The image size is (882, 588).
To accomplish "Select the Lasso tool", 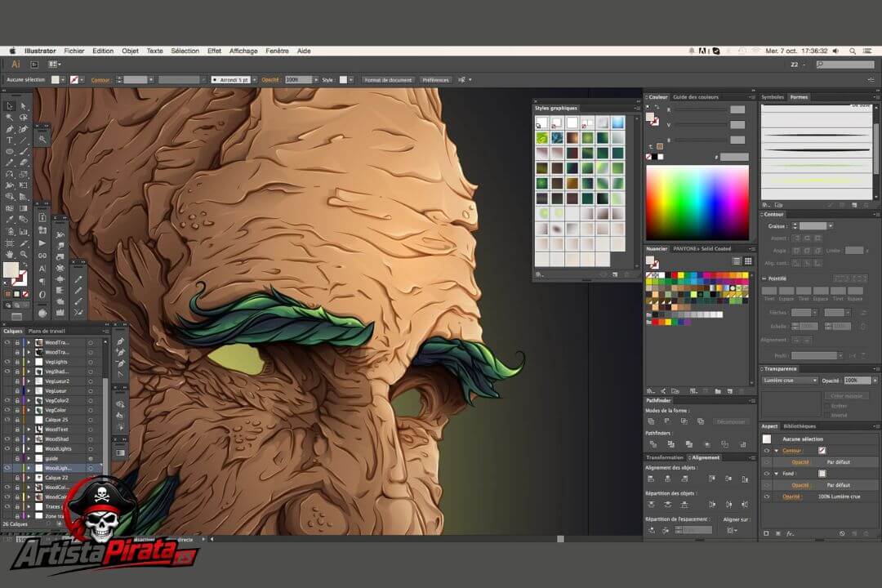I will [23, 118].
